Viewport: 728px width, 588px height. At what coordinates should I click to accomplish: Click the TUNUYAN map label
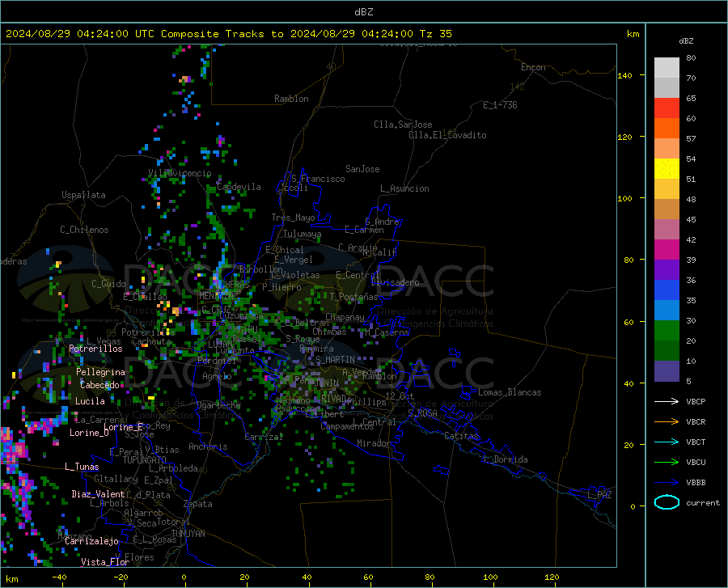click(188, 534)
